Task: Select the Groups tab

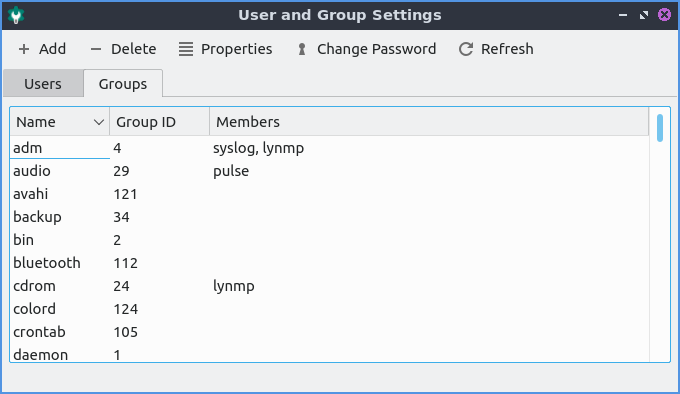Action: (123, 84)
